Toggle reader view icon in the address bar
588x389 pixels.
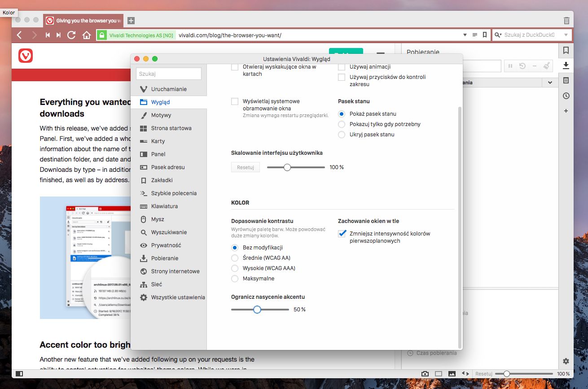(475, 35)
